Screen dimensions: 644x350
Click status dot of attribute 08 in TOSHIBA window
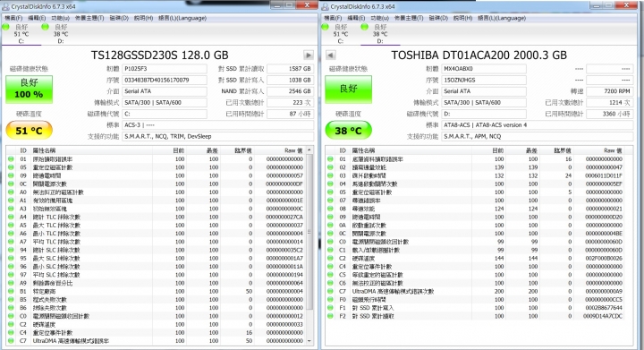(330, 209)
